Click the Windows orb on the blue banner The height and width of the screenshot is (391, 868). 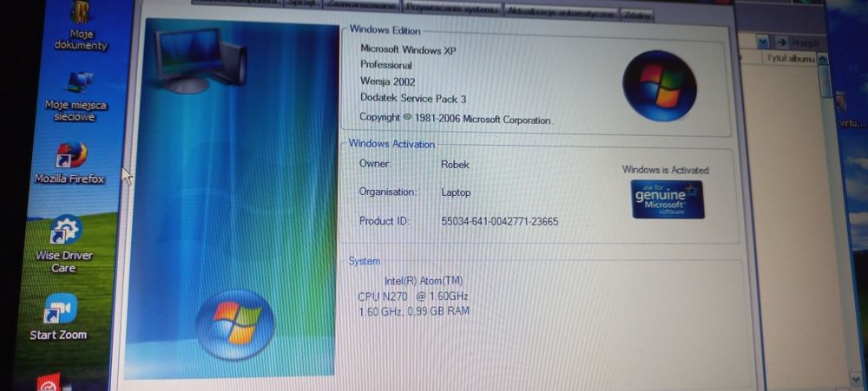click(x=234, y=324)
